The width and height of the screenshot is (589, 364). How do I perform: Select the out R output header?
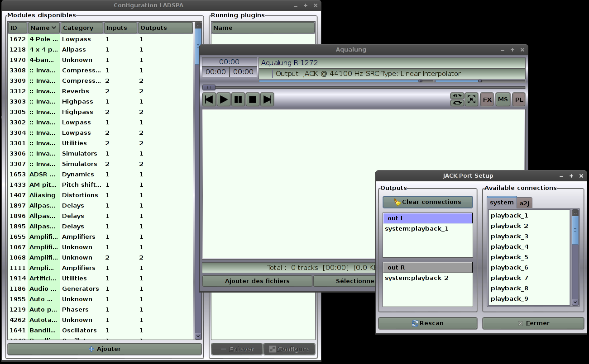pyautogui.click(x=428, y=268)
